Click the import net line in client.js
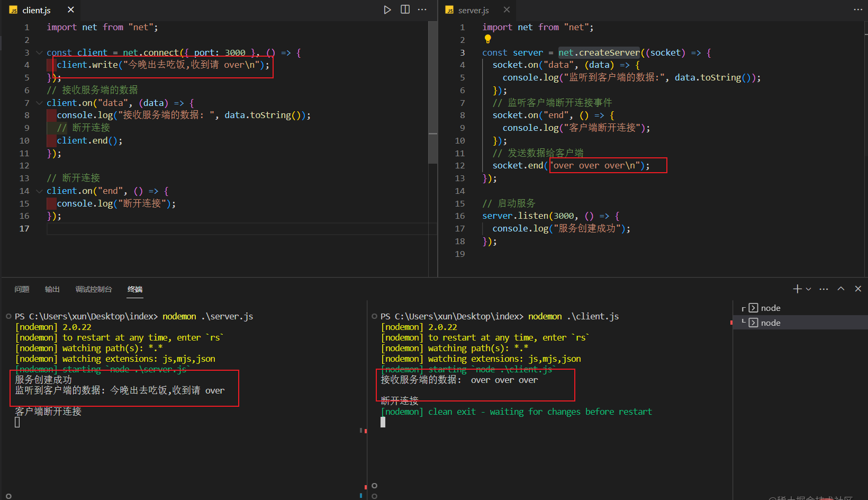 click(x=102, y=27)
